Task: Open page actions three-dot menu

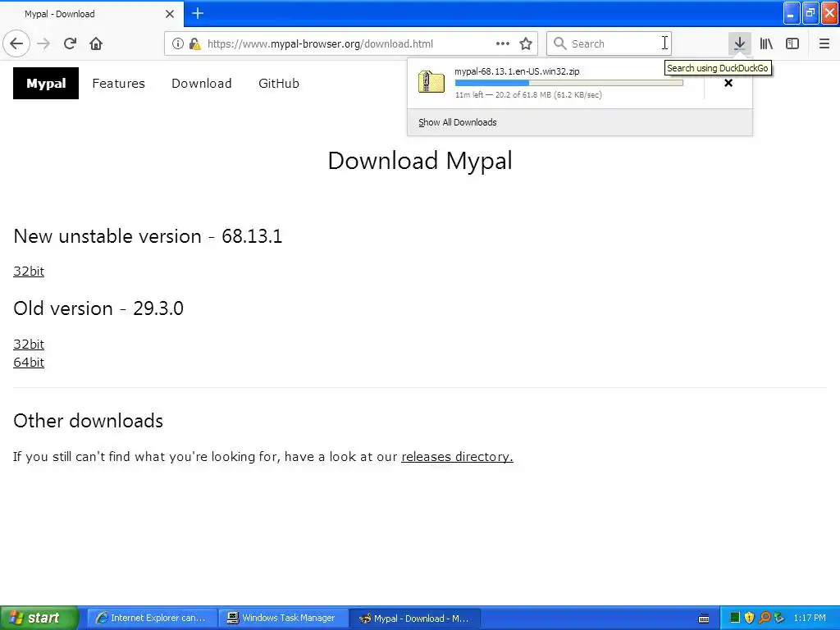Action: 503,43
